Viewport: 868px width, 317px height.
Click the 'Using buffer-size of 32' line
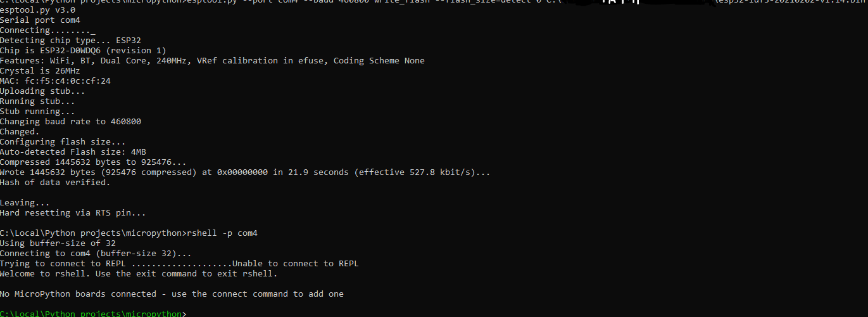pyautogui.click(x=58, y=243)
